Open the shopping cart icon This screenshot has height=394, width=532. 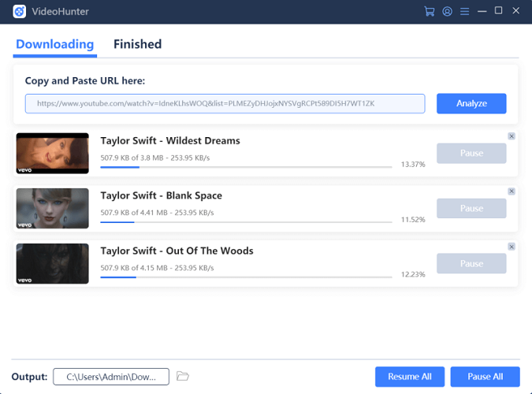click(430, 11)
